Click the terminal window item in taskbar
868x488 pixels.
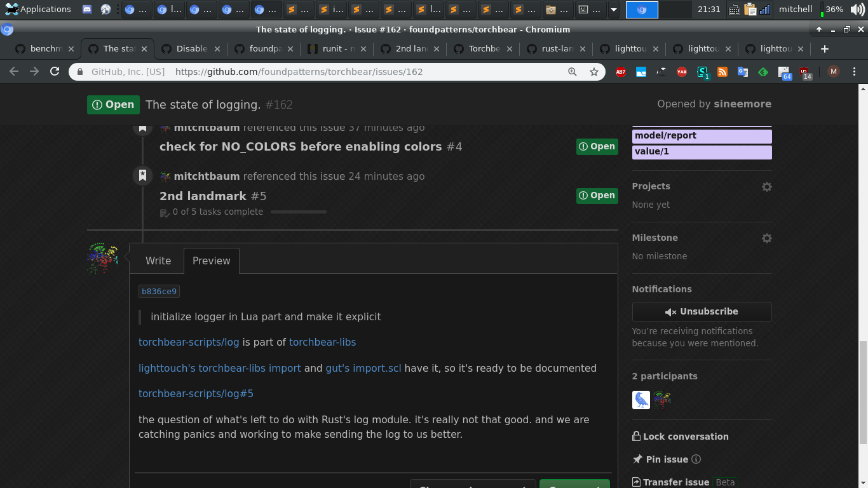[x=590, y=10]
